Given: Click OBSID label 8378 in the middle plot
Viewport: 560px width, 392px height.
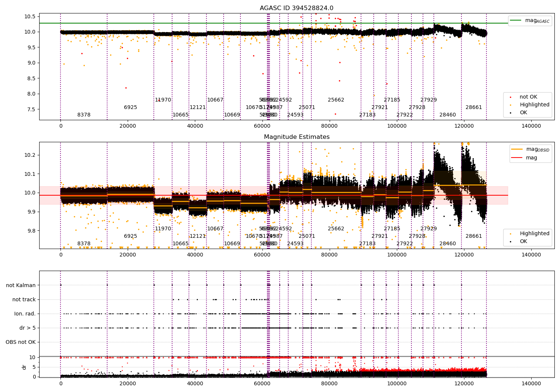Looking at the screenshot, I should coord(84,244).
